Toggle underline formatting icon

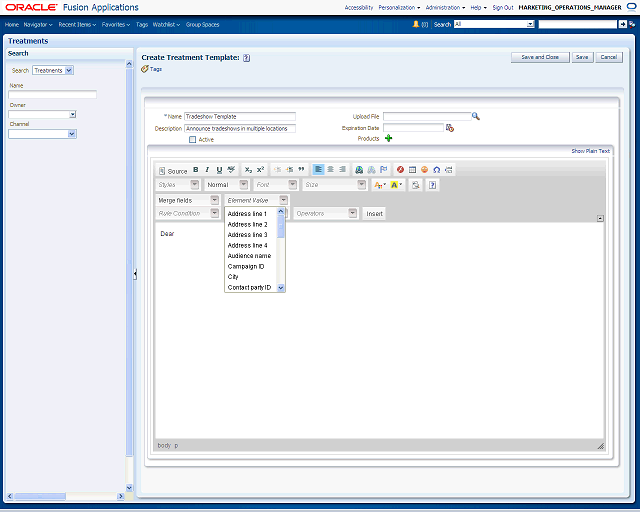pos(219,170)
